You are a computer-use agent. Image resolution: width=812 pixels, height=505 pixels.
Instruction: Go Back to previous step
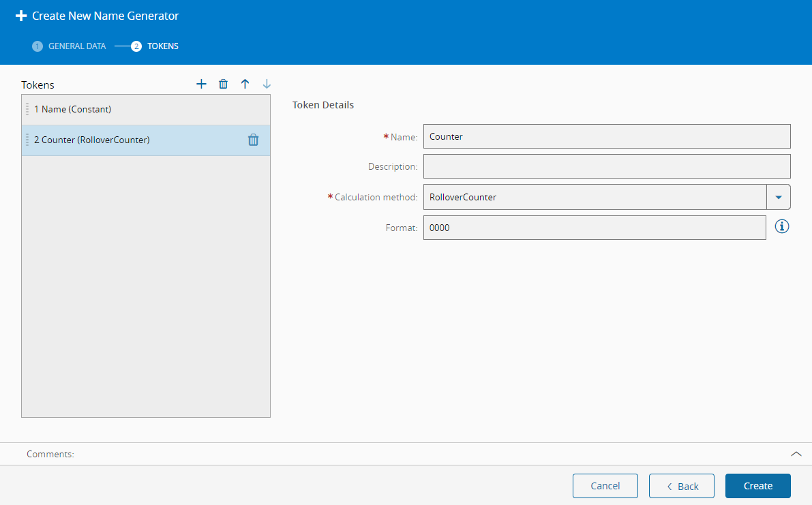[681, 486]
